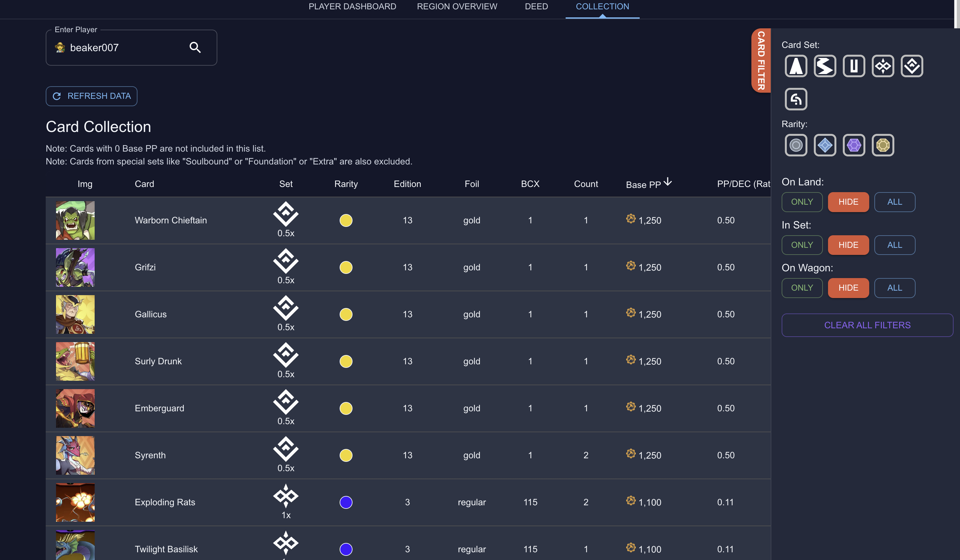Select the Untamed card set filter icon
The height and width of the screenshot is (560, 960).
pos(854,66)
